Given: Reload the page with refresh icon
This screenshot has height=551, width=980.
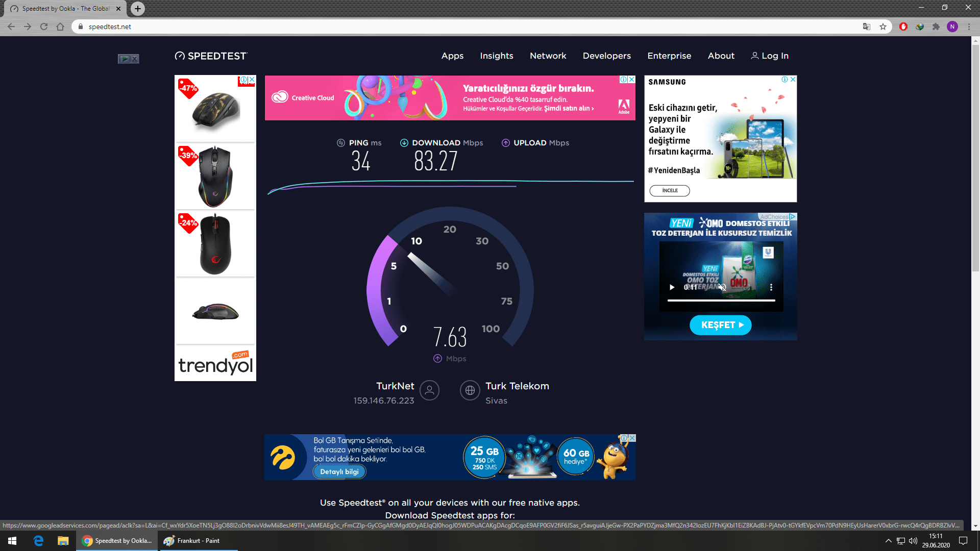Looking at the screenshot, I should click(44, 27).
